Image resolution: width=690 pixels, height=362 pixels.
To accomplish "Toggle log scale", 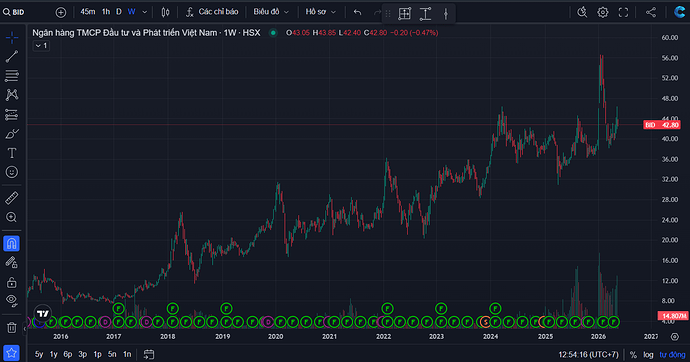I will 648,355.
